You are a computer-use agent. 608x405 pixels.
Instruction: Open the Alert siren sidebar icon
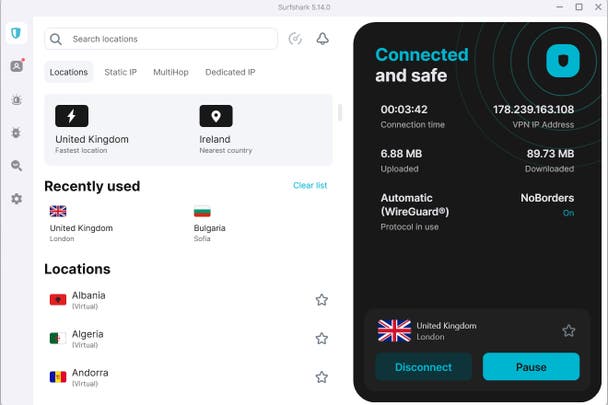16,100
